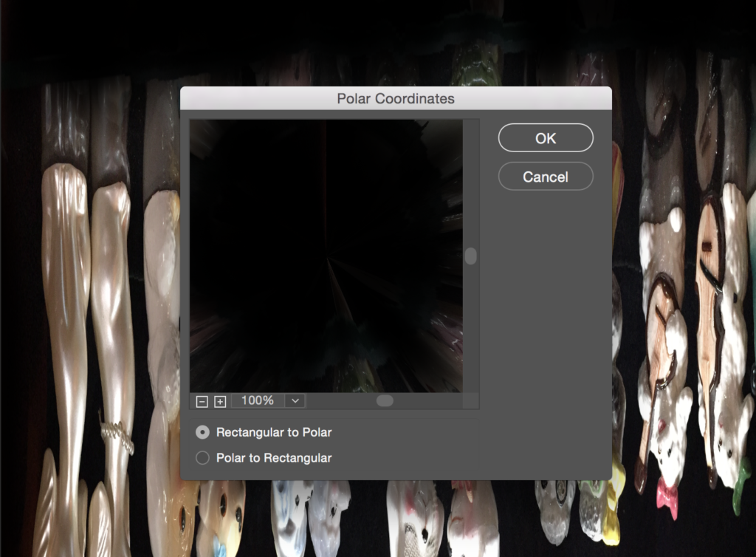Select the Rectangular to Polar radio button
756x557 pixels.
pos(202,432)
